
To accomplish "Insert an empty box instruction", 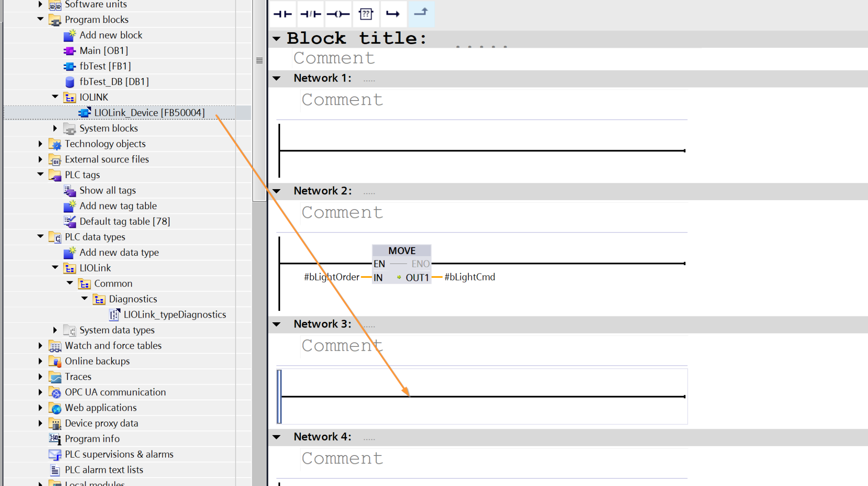I will click(x=365, y=14).
